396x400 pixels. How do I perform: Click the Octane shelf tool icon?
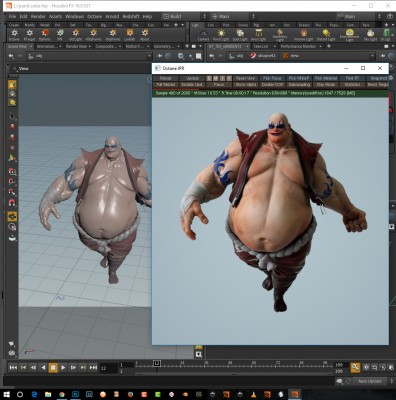[14, 33]
